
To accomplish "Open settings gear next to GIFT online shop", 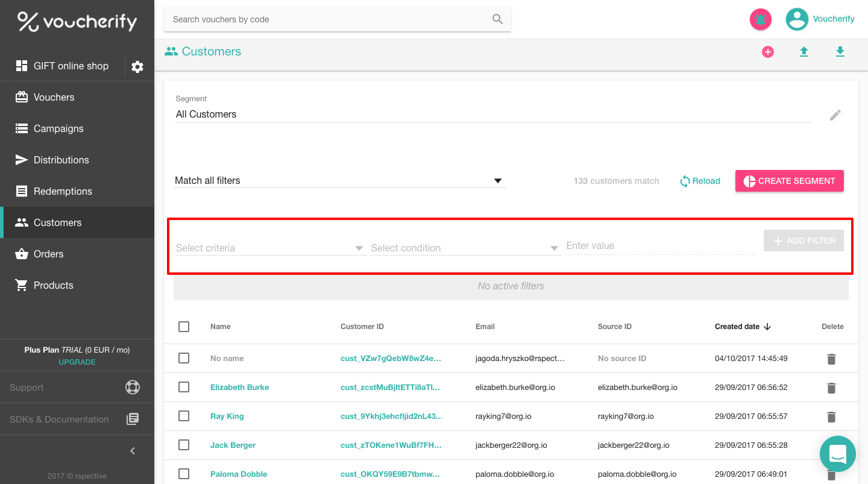I will (x=137, y=67).
